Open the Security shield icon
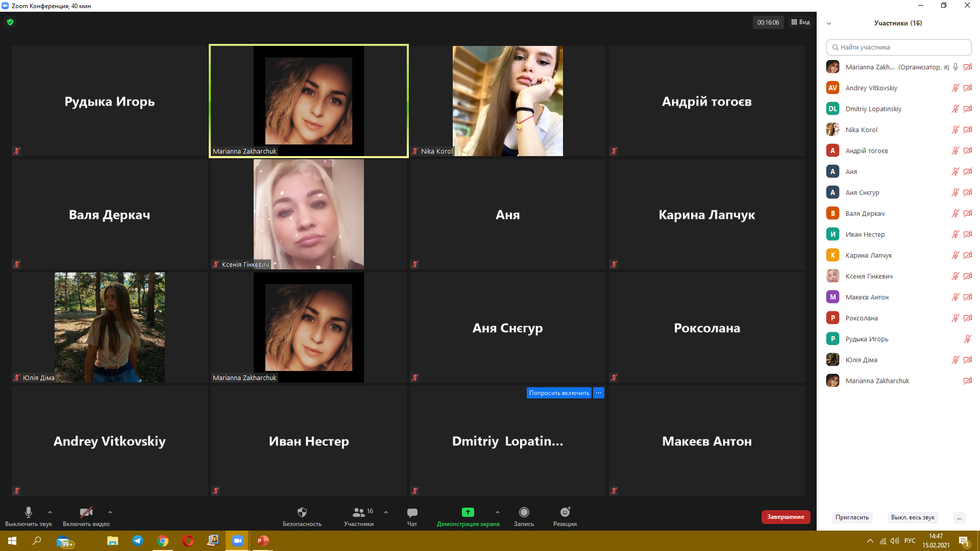The width and height of the screenshot is (980, 551). [302, 512]
